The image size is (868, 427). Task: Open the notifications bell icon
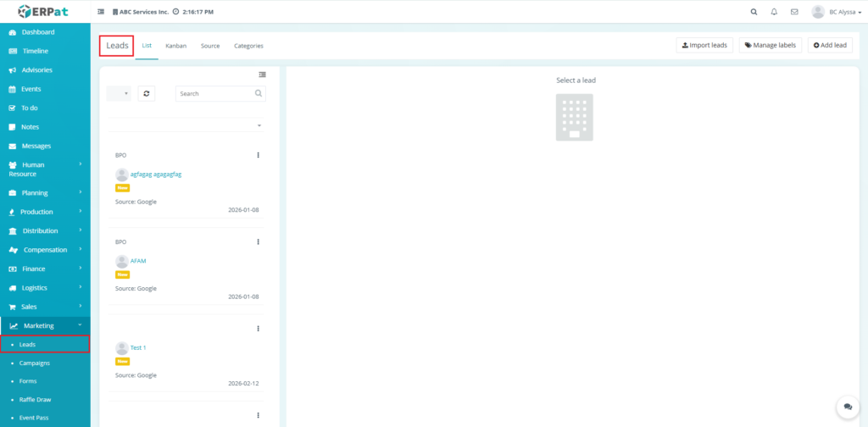(774, 12)
